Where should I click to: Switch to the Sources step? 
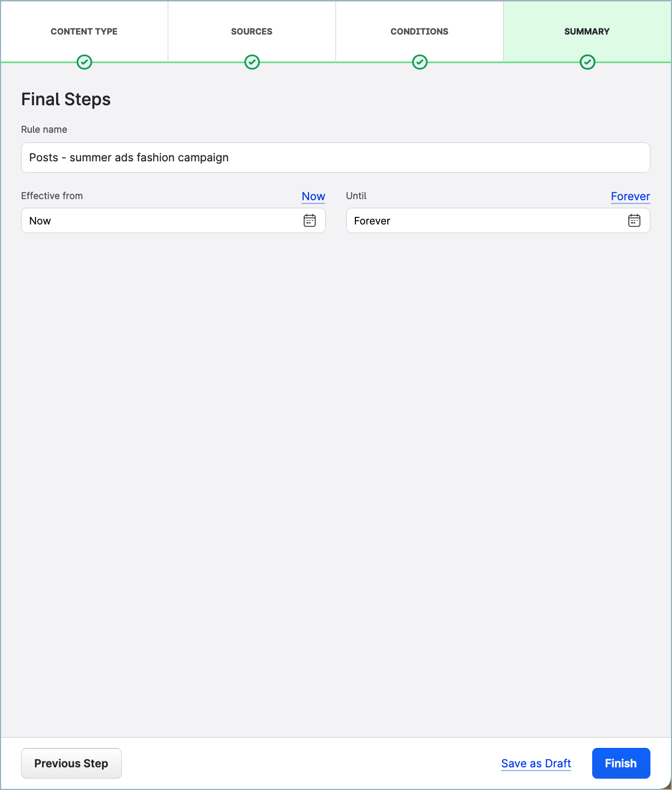click(x=251, y=31)
